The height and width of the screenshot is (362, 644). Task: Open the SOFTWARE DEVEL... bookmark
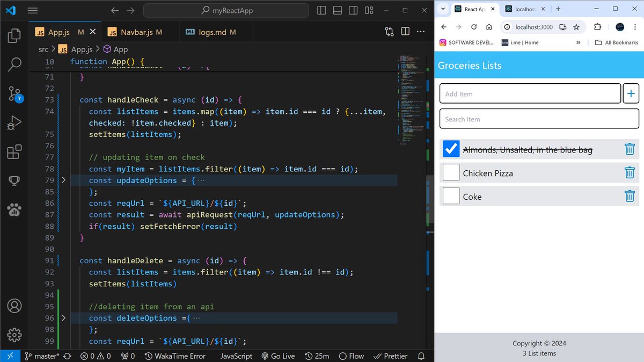(x=467, y=42)
